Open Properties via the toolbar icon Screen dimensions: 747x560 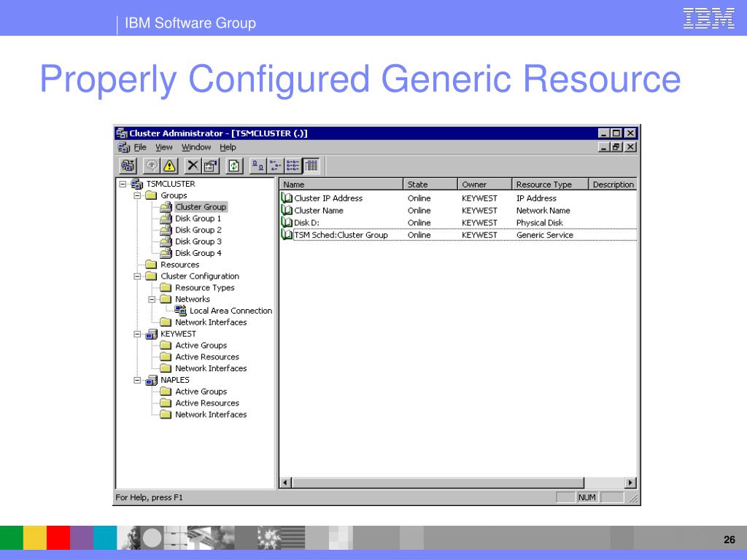tap(210, 166)
